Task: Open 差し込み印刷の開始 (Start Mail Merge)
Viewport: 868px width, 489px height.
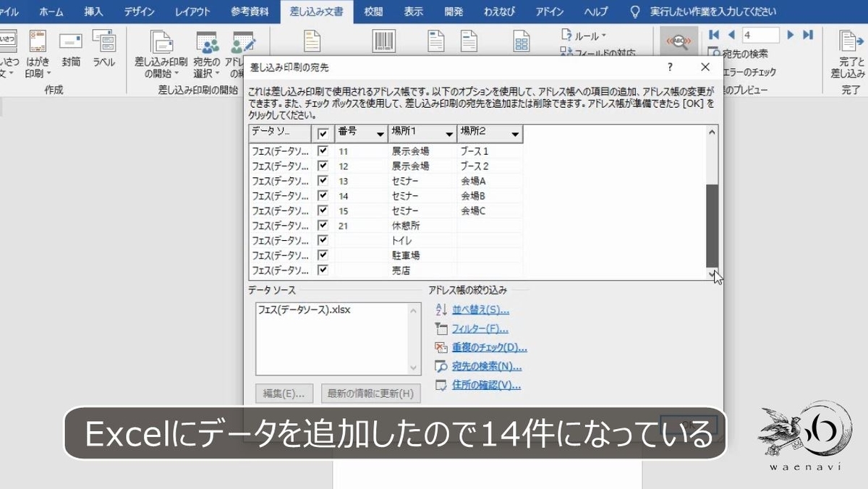Action: (x=161, y=42)
